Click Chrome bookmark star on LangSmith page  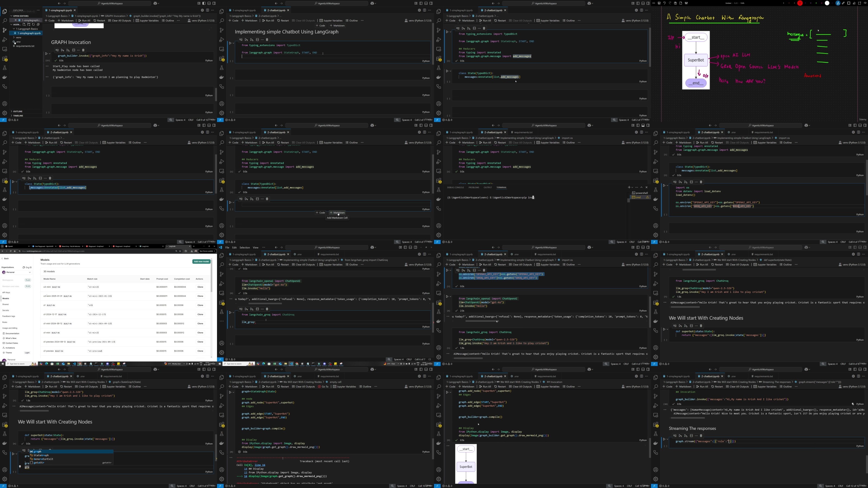pyautogui.click(x=180, y=251)
